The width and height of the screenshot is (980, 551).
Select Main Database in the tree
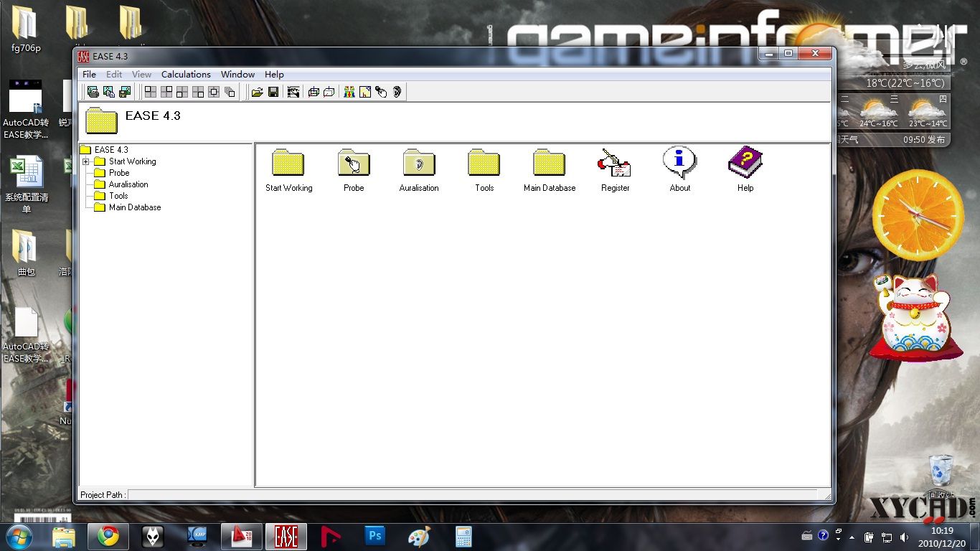135,207
